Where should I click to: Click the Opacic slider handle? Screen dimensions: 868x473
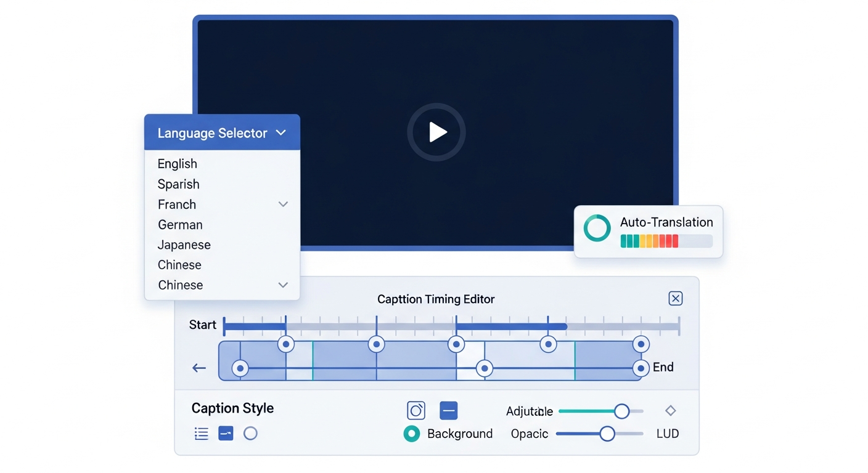607,434
